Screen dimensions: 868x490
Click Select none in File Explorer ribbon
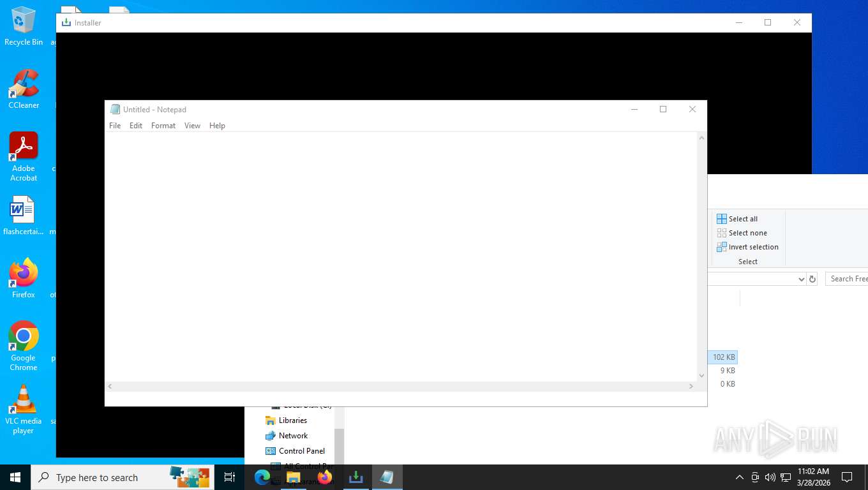coord(742,233)
